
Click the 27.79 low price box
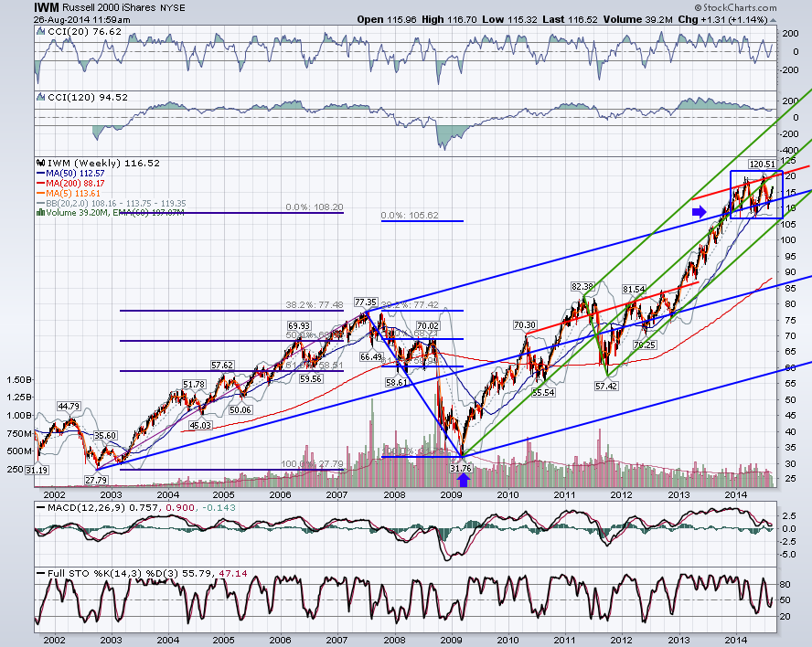pyautogui.click(x=96, y=480)
